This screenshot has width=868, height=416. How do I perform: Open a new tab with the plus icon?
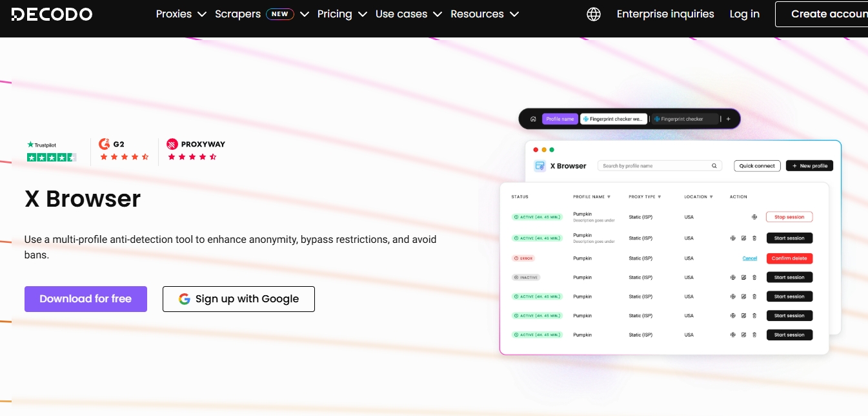[x=728, y=119]
